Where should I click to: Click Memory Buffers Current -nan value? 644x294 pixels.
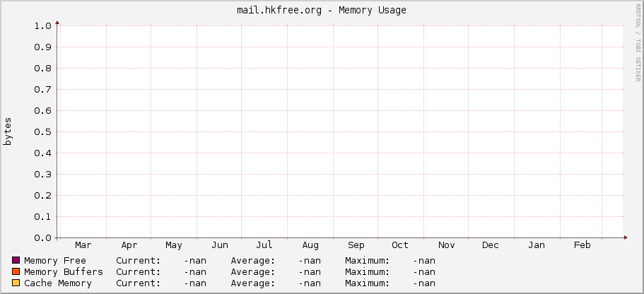[x=195, y=272]
